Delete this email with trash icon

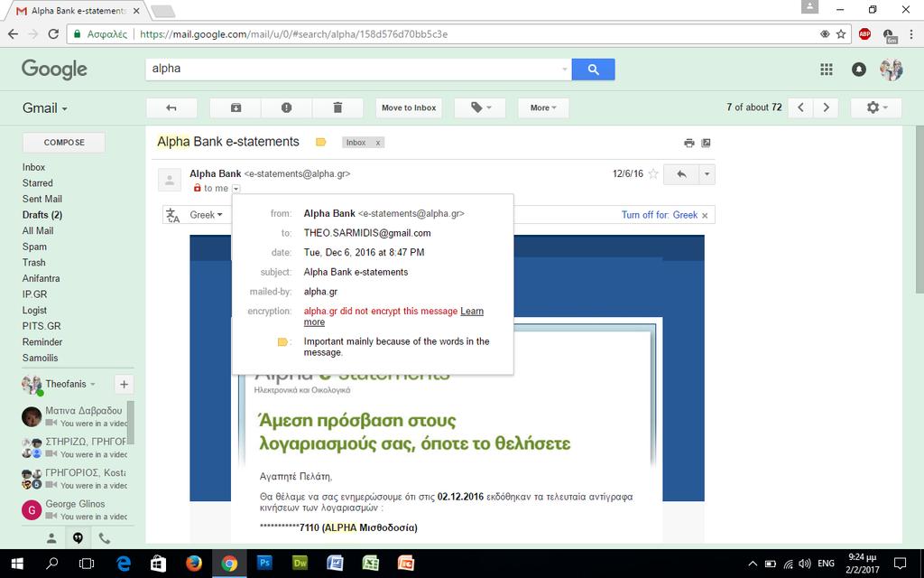(337, 108)
